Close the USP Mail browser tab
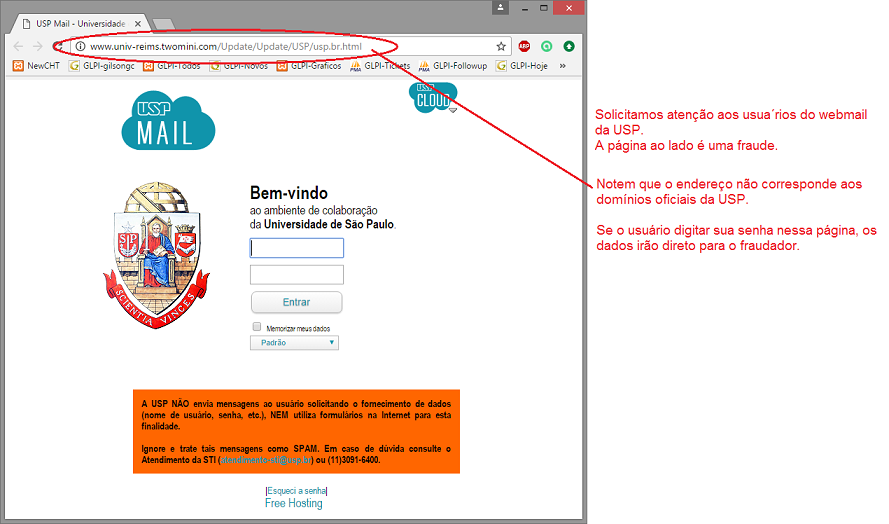The width and height of the screenshot is (889, 524). (138, 24)
